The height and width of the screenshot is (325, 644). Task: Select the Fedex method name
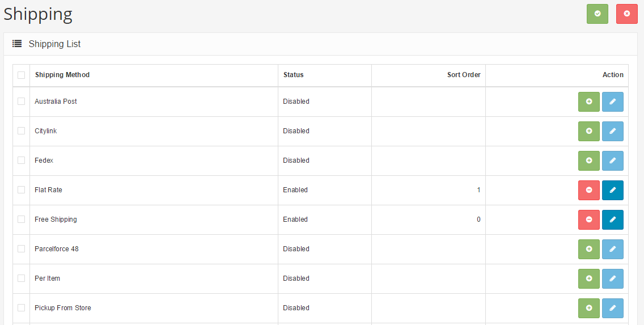44,161
